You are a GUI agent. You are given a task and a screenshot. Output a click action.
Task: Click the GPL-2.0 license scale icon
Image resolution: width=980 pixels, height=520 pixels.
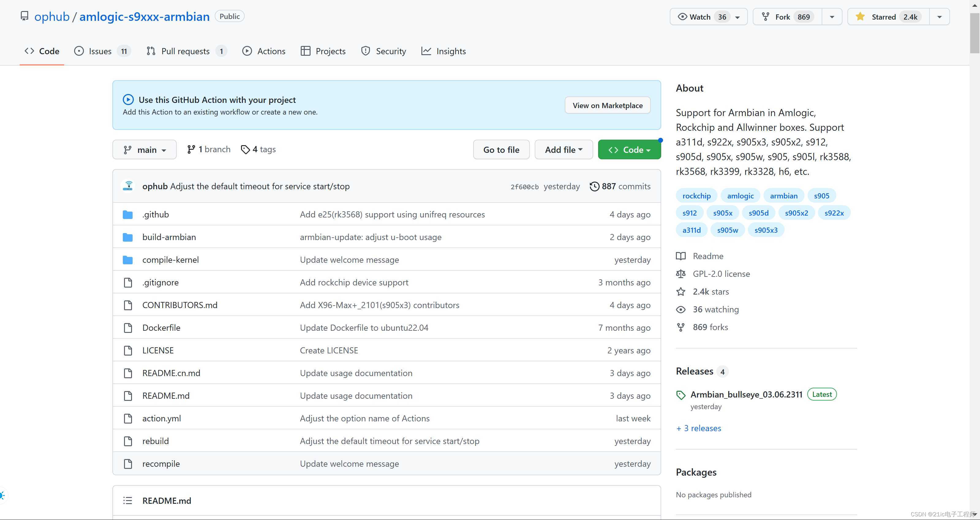(680, 274)
